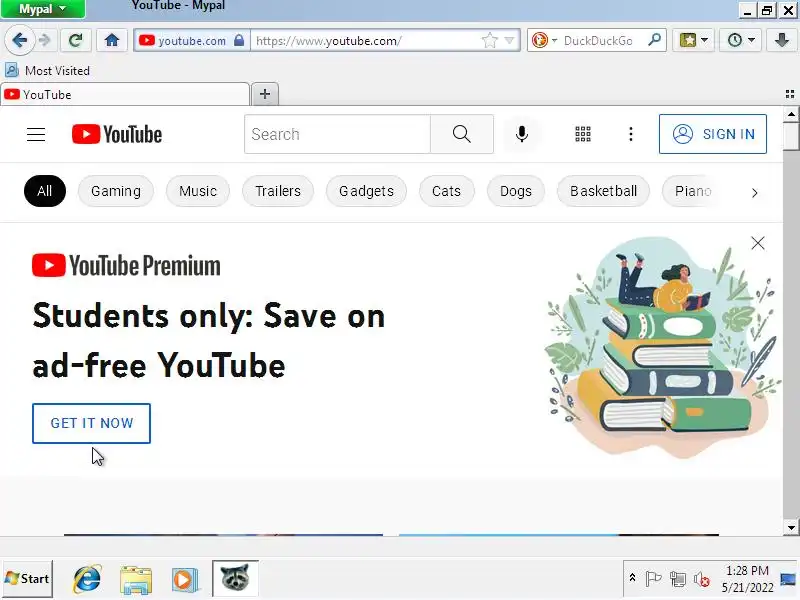Select the Music filter chip
The width and height of the screenshot is (800, 600).
(198, 191)
